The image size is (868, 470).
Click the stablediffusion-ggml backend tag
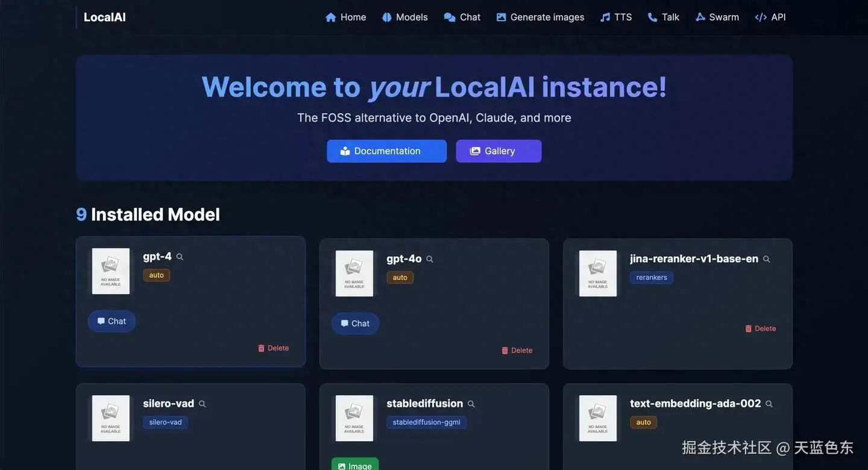click(427, 422)
